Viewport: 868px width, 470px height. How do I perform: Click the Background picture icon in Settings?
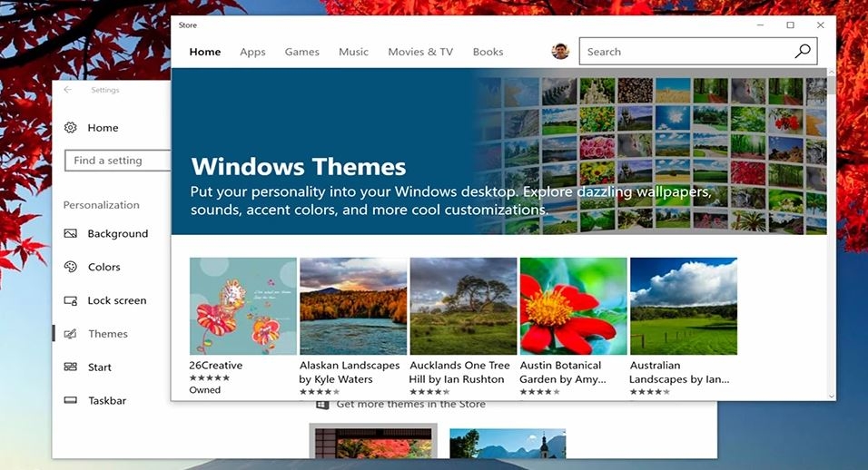[70, 233]
